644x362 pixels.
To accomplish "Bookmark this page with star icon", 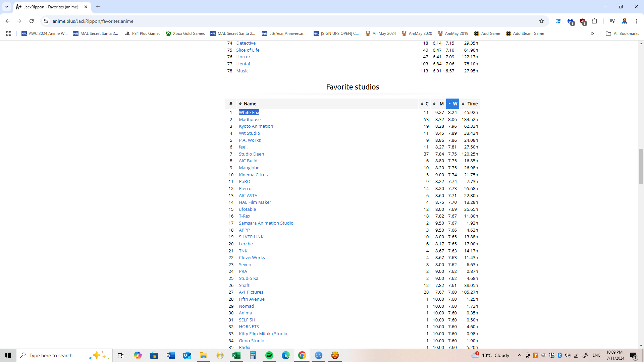I will (541, 21).
